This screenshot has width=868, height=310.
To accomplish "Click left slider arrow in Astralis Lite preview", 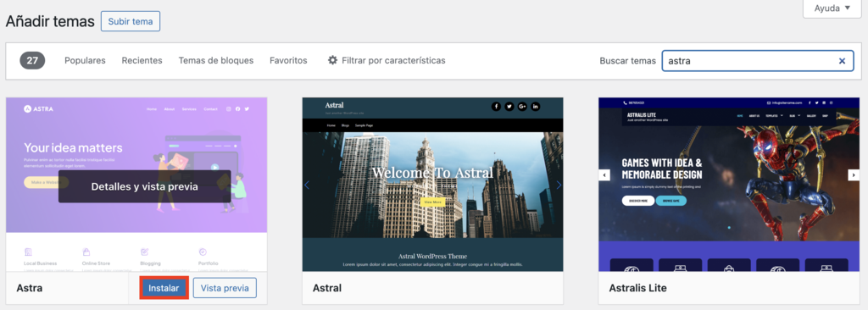I will (605, 175).
